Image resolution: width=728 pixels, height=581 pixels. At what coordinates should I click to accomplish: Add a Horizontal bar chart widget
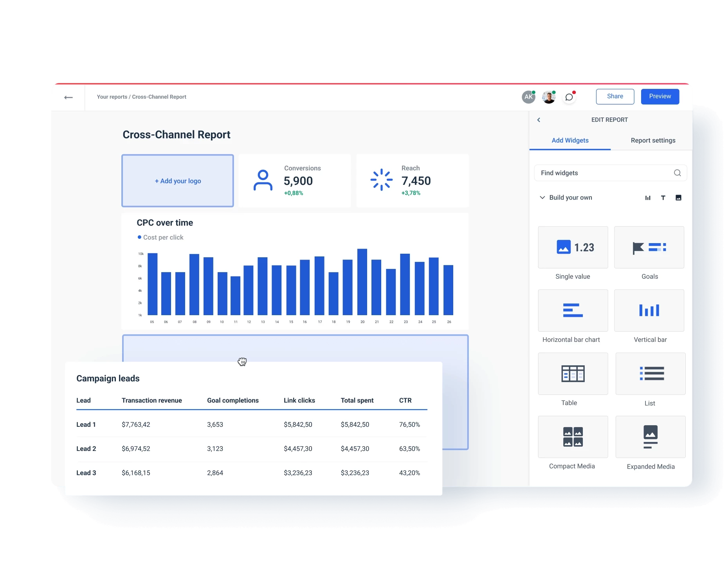click(573, 310)
